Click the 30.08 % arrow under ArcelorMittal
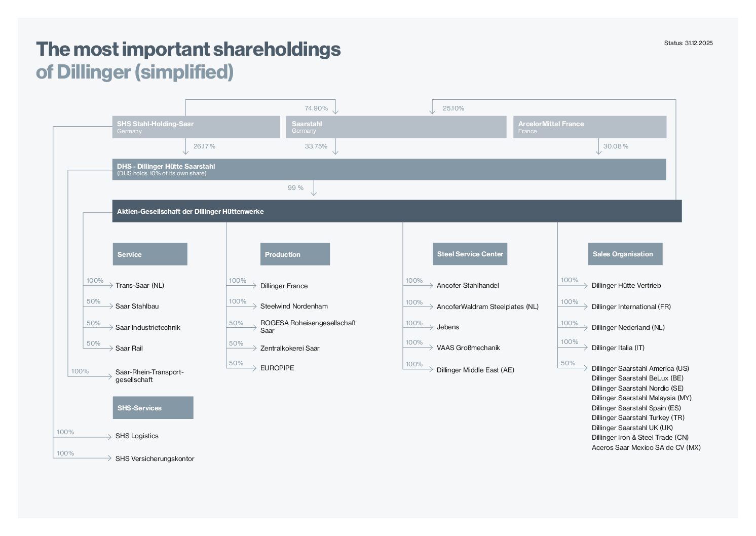 click(x=598, y=147)
